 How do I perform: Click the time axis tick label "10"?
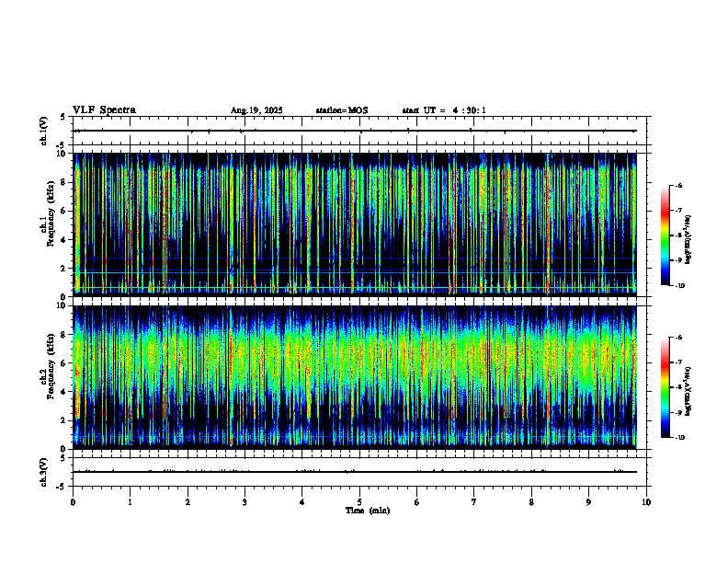pos(646,502)
